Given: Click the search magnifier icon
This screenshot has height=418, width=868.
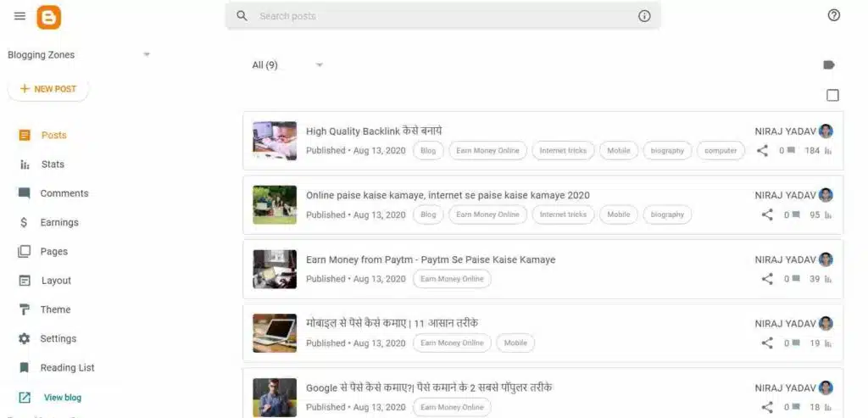Looking at the screenshot, I should tap(242, 16).
